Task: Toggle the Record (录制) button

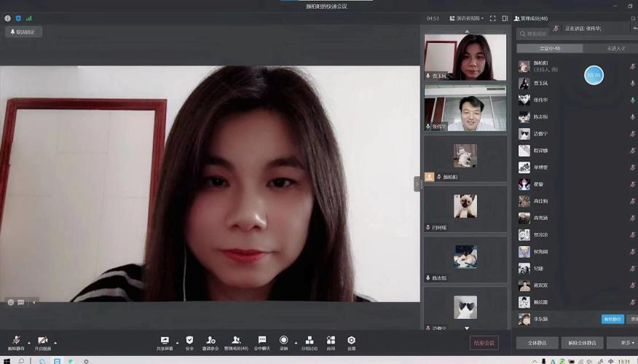Action: pos(283,341)
